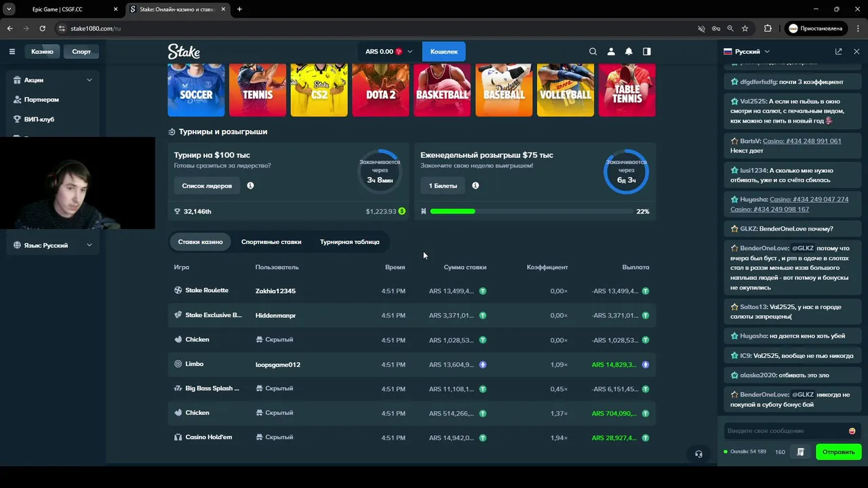
Task: Open Casino: #434 248 991 061 chat link
Action: tap(802, 141)
